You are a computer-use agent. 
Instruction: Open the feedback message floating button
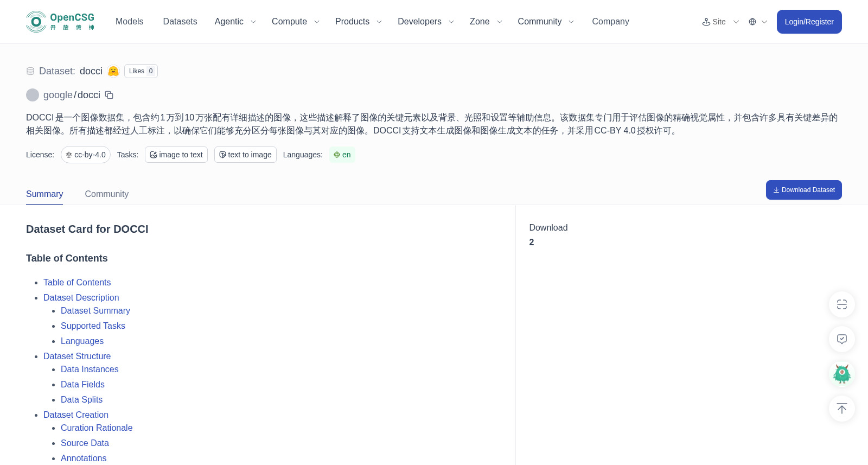(x=842, y=339)
